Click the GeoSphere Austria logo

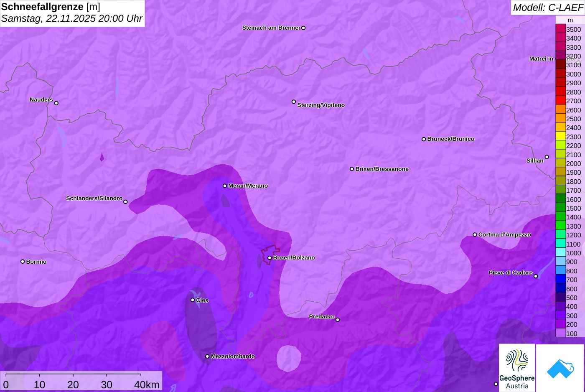[x=517, y=368]
